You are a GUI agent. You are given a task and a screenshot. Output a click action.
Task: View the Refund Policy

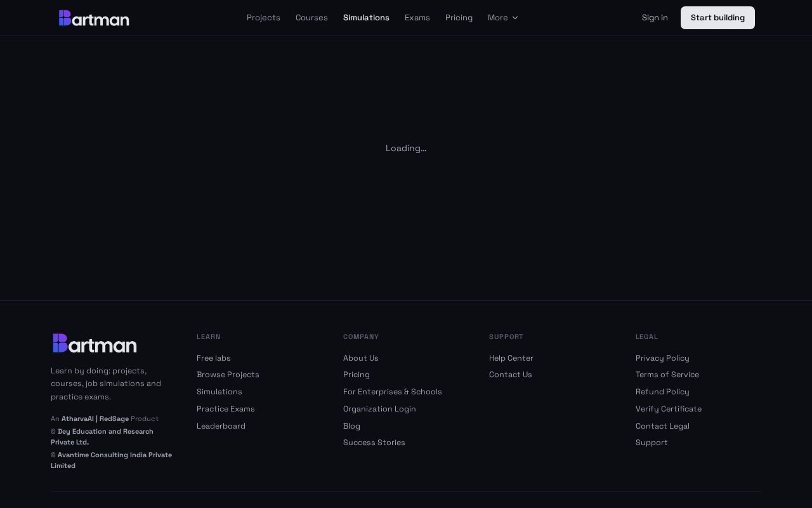pyautogui.click(x=662, y=392)
